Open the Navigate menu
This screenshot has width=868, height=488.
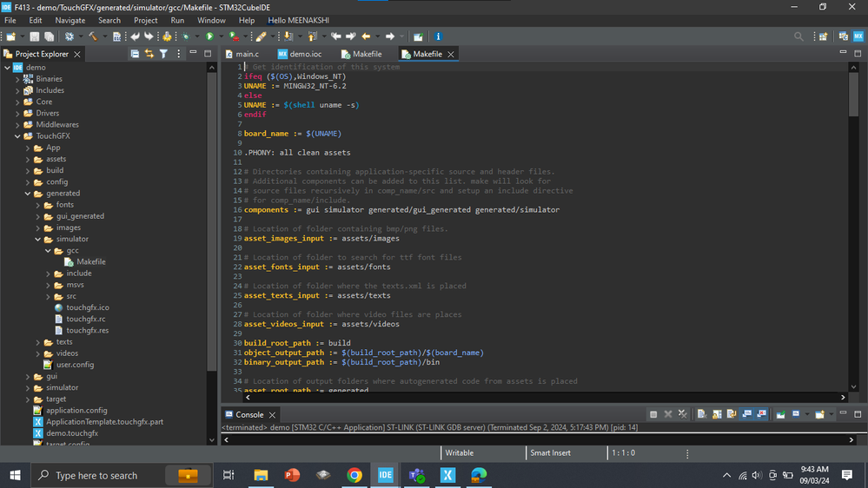(x=70, y=20)
